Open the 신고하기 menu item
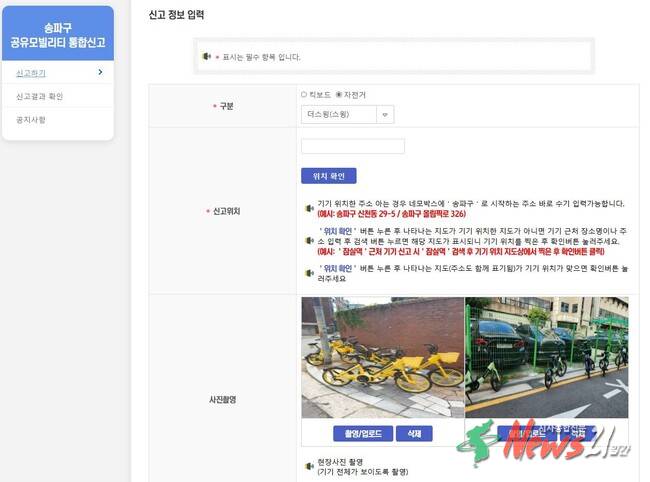Image resolution: width=650 pixels, height=482 pixels. click(x=31, y=73)
